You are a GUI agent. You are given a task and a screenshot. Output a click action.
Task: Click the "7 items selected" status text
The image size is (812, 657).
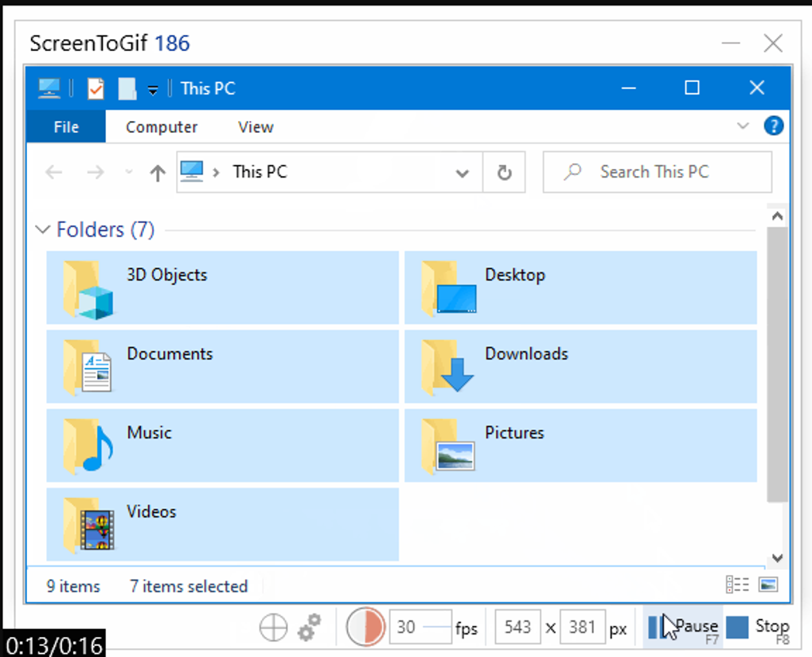189,586
